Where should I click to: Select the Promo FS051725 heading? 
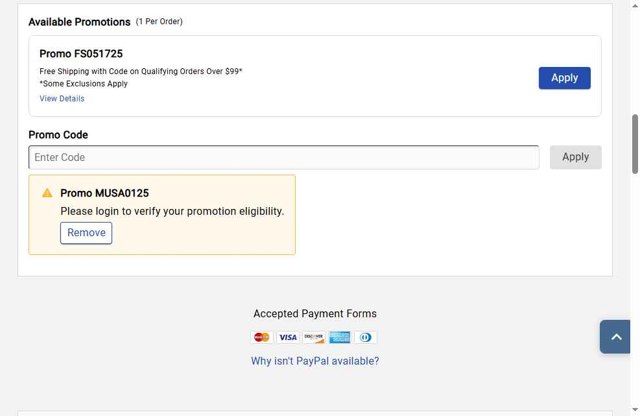(x=81, y=54)
